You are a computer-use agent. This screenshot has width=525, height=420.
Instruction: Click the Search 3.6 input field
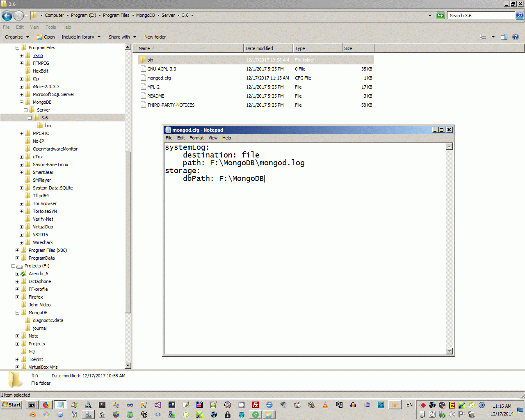pyautogui.click(x=481, y=16)
